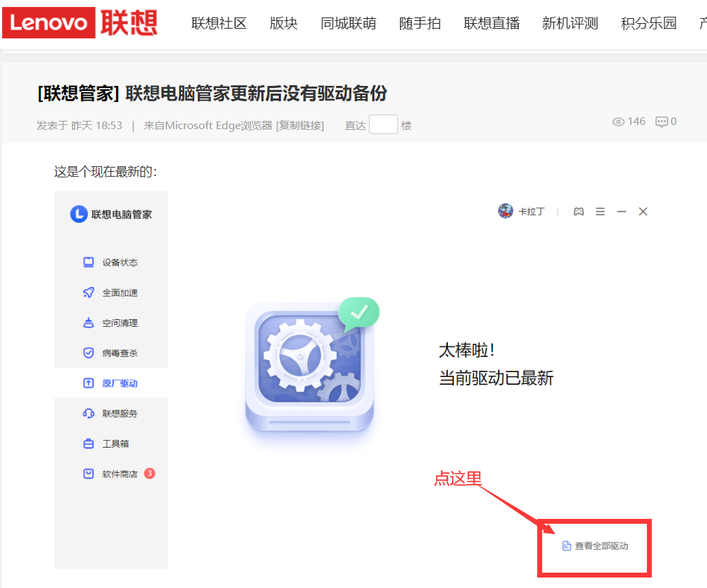Open 随手拍 in the top navigation

(x=420, y=23)
